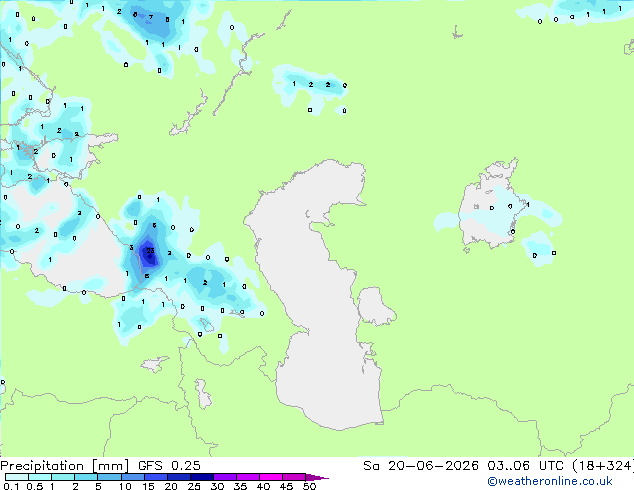Click the above-50 arrow tip of legend

point(317,477)
